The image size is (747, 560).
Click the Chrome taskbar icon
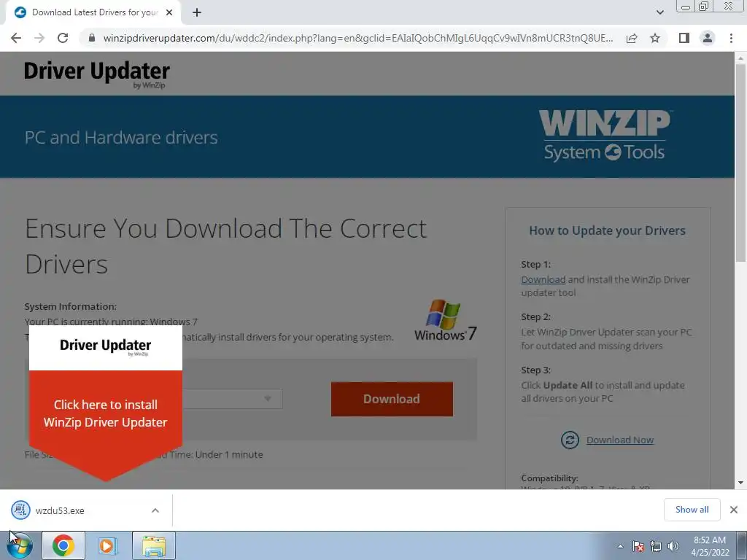click(x=63, y=545)
